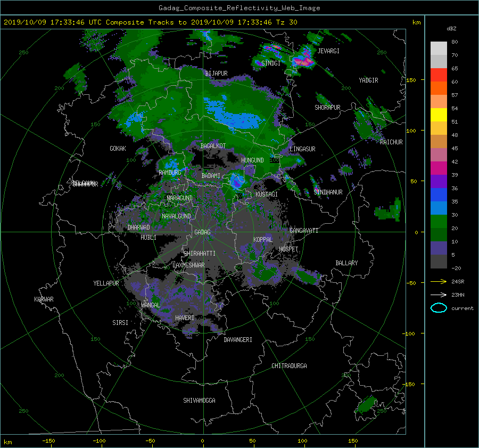Viewport: 479px width, 448px height.
Task: Click the SHIVAMOGGA city label
Action: coord(199,401)
